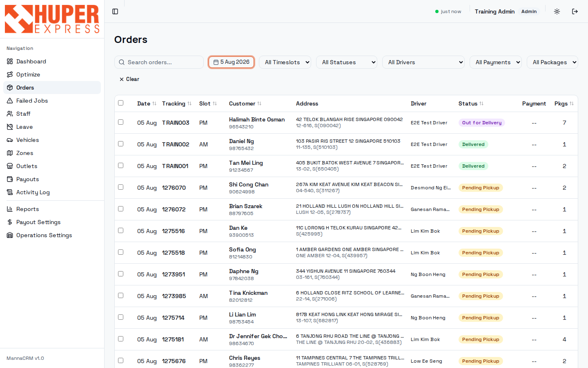Click the Address column header
The height and width of the screenshot is (368, 588).
click(x=307, y=103)
